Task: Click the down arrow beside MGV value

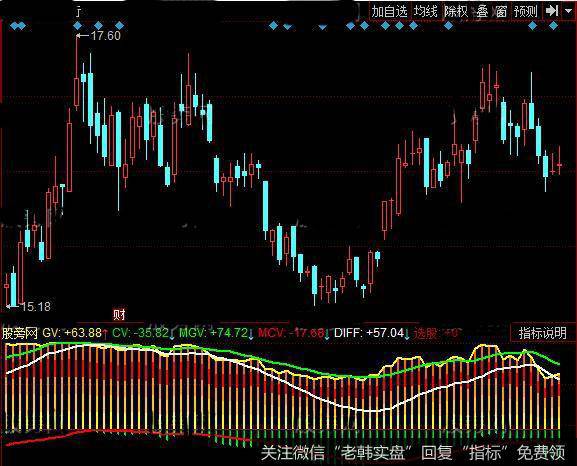Action: pyautogui.click(x=251, y=333)
